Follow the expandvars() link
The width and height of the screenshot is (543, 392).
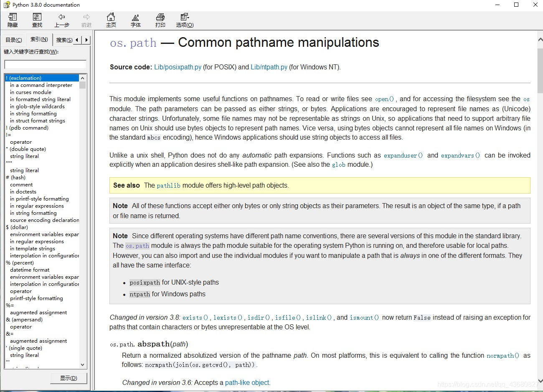tap(460, 155)
